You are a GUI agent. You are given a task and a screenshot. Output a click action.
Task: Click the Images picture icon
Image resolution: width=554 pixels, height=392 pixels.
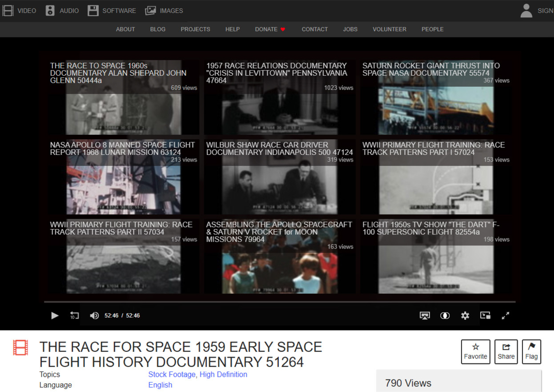click(x=150, y=11)
